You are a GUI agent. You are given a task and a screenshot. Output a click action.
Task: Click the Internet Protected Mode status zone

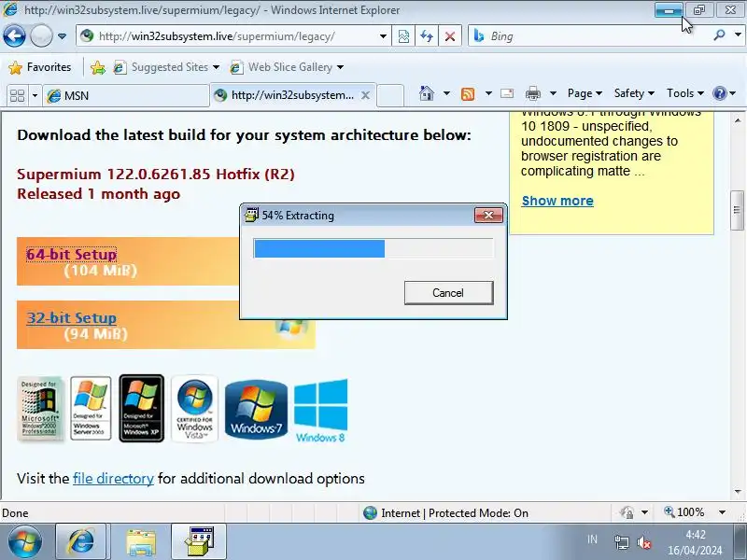point(446,512)
